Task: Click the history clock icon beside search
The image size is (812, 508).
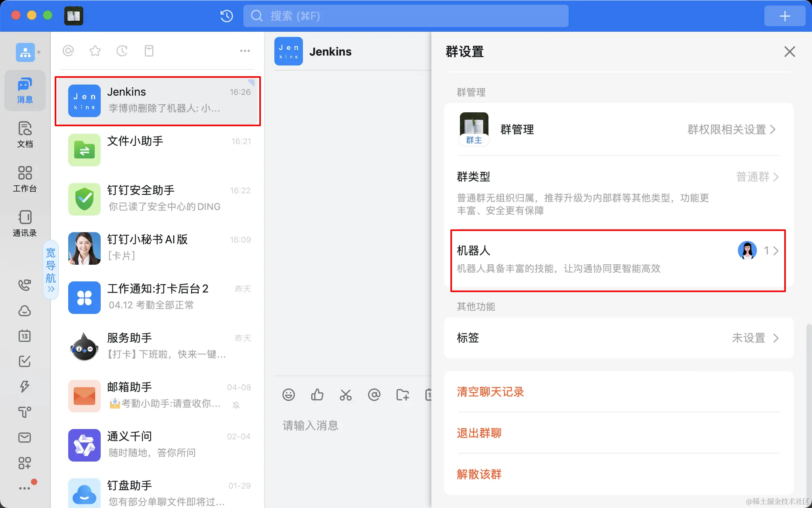Action: coord(226,16)
